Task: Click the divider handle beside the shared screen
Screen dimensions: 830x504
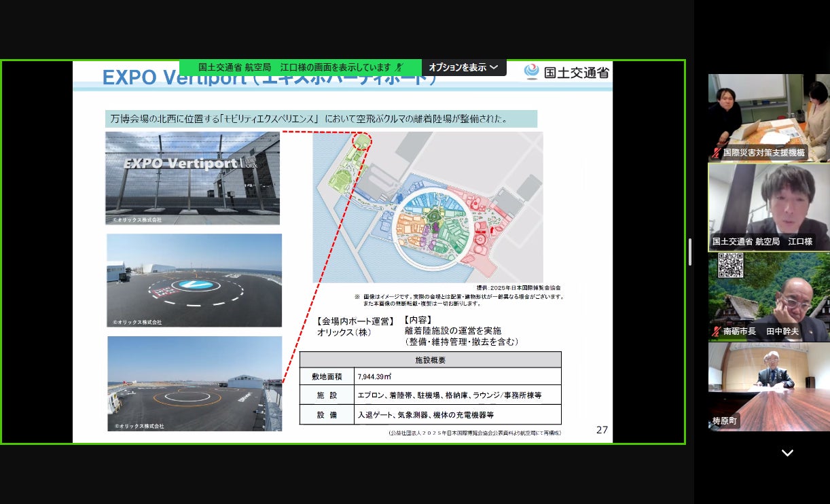Action: [x=690, y=252]
